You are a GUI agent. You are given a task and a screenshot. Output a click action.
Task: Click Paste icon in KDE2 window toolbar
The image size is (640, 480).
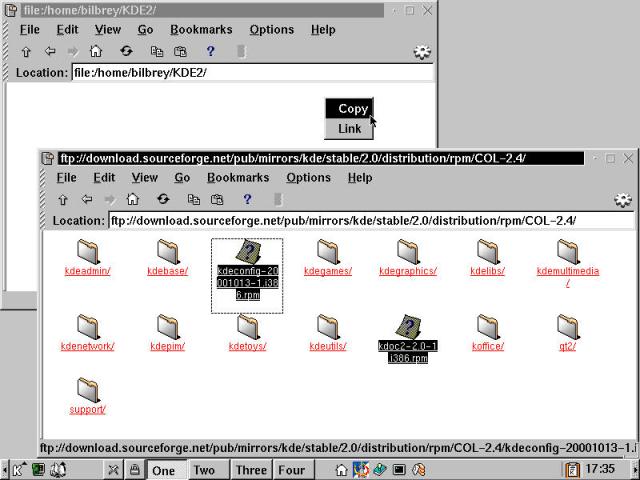coord(180,51)
